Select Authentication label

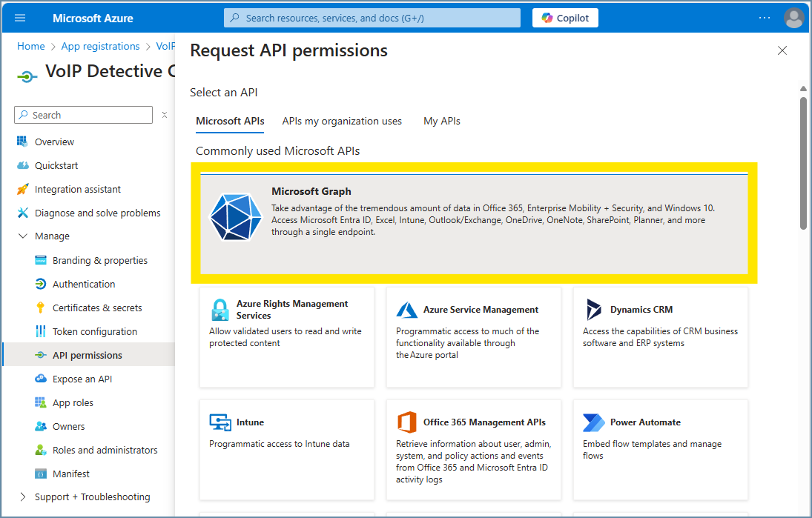pos(84,284)
